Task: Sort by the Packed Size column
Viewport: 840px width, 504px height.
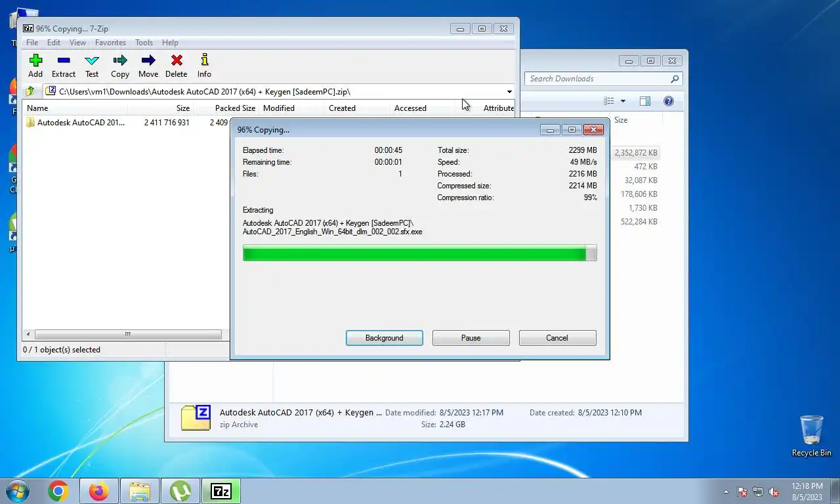Action: click(x=226, y=108)
